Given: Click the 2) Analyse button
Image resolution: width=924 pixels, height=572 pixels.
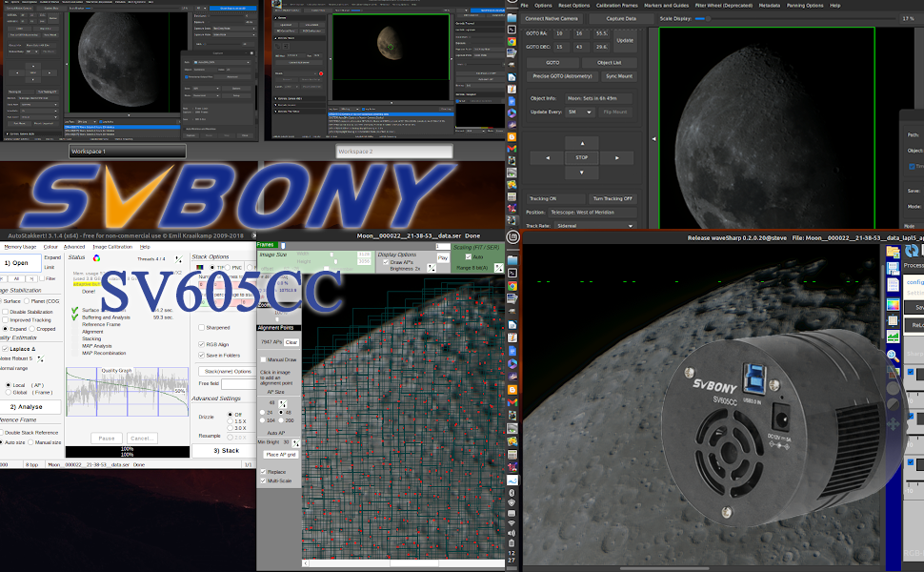Looking at the screenshot, I should point(30,407).
